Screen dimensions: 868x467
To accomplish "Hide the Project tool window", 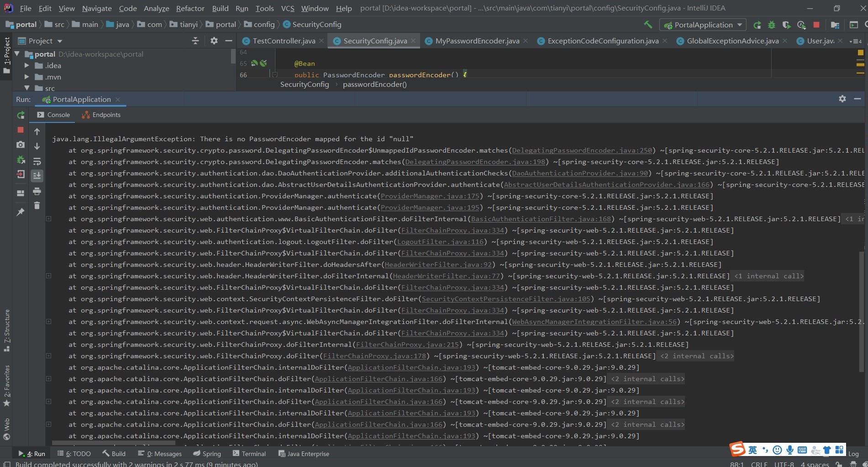I will (x=229, y=41).
